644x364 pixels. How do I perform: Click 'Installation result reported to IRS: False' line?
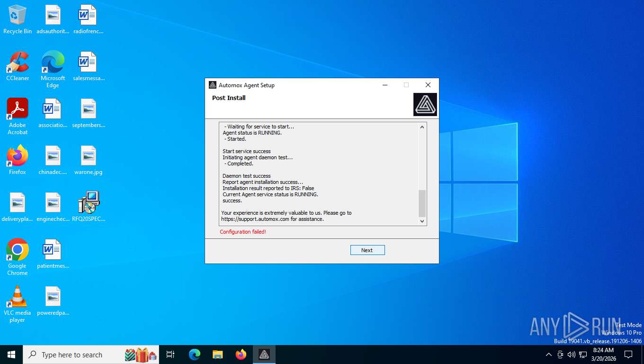pyautogui.click(x=268, y=188)
